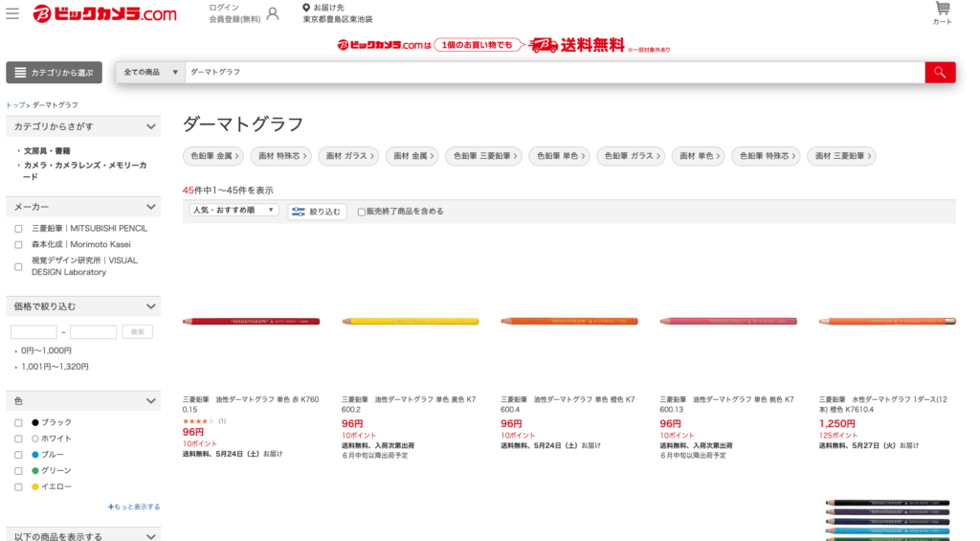Check VISUAL DESIGN Laboratory maker filter
The width and height of the screenshot is (980, 541).
click(18, 267)
